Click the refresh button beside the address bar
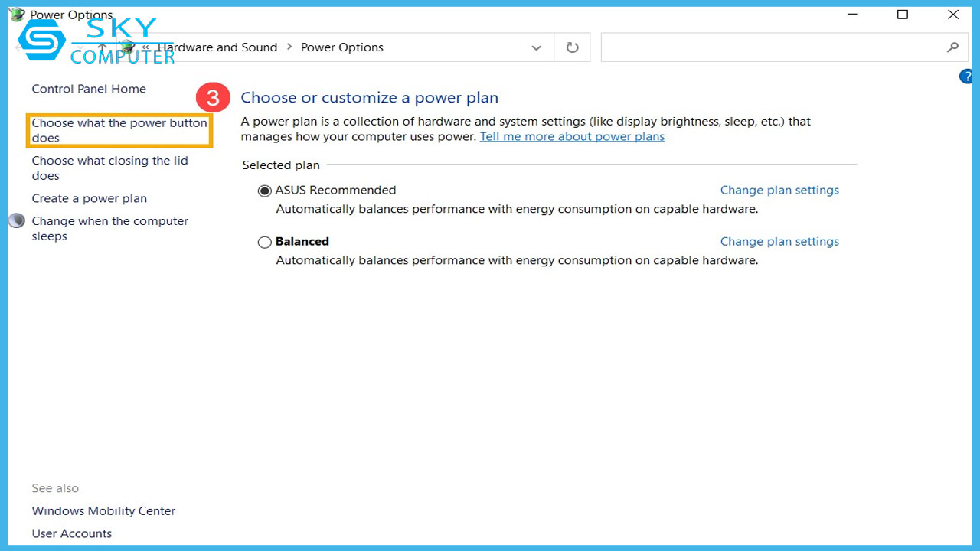Screen dimensions: 980x551 point(572,47)
